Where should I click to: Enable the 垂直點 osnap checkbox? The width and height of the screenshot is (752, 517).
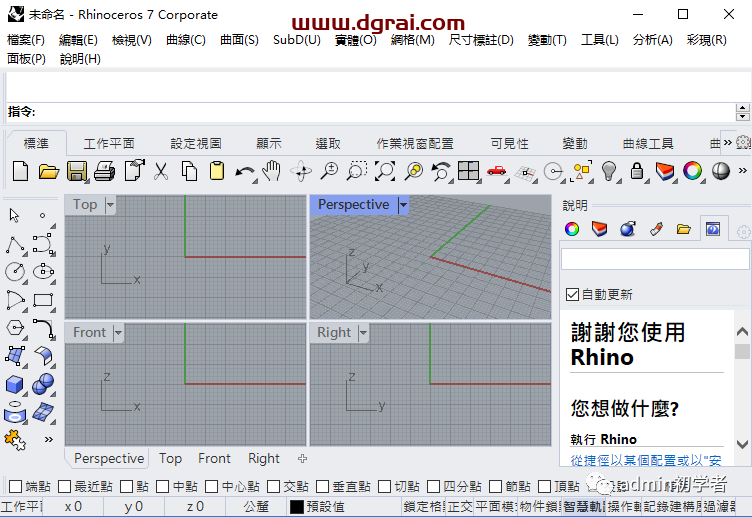[x=322, y=486]
